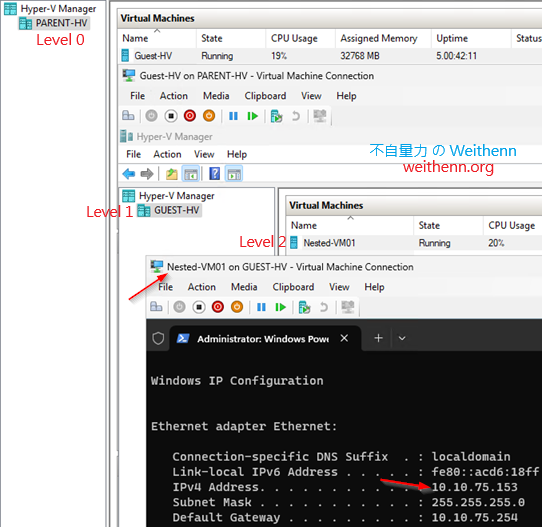Click Checkpoint icon in Guest-HV connection toolbar

277,116
